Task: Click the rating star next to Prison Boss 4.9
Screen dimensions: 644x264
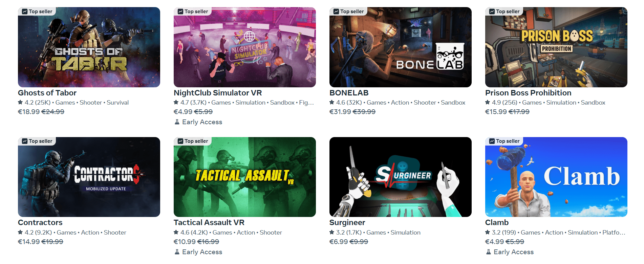Action: (x=488, y=102)
